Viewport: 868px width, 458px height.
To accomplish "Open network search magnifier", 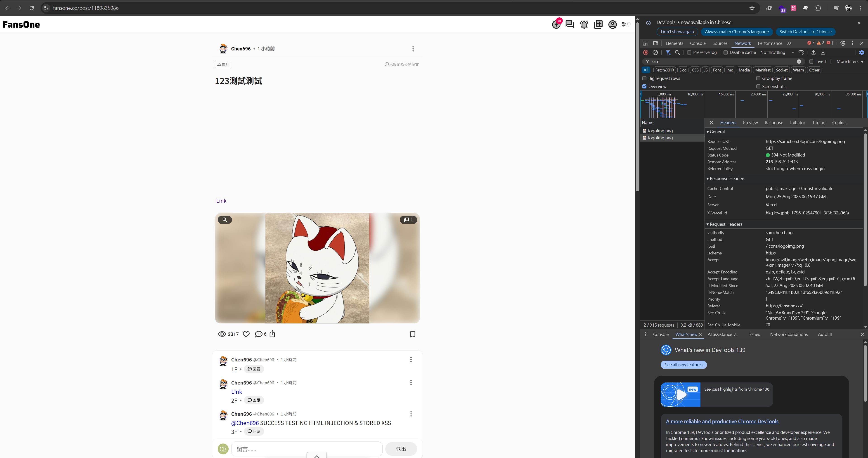I will click(x=677, y=52).
